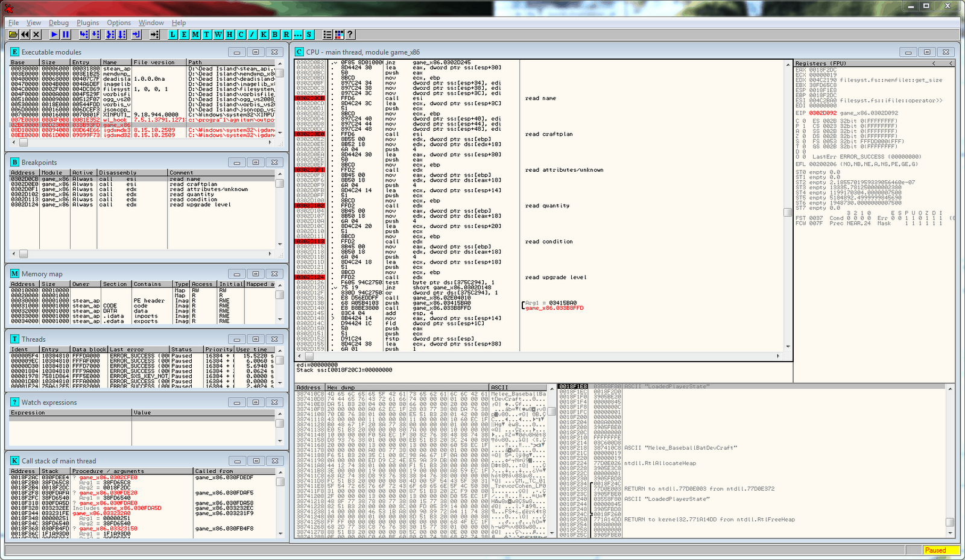Viewport: 965px width, 560px height.
Task: Click the Step into toolbar icon
Action: (84, 35)
